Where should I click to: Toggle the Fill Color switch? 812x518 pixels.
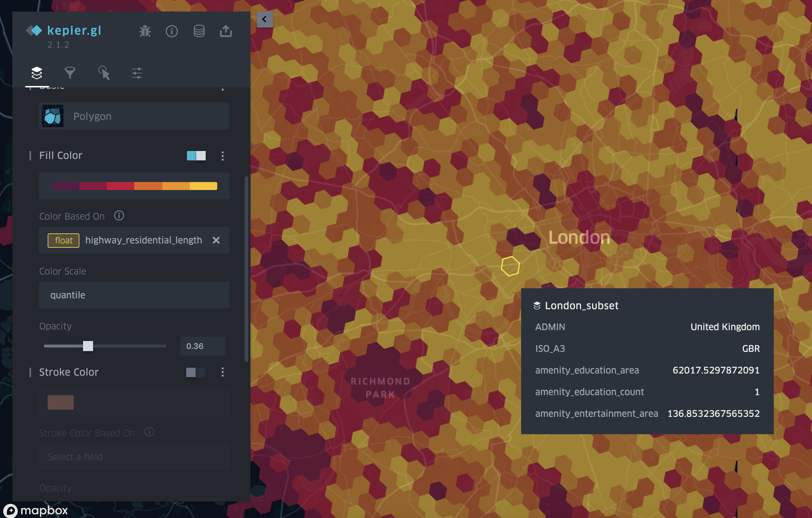point(196,156)
